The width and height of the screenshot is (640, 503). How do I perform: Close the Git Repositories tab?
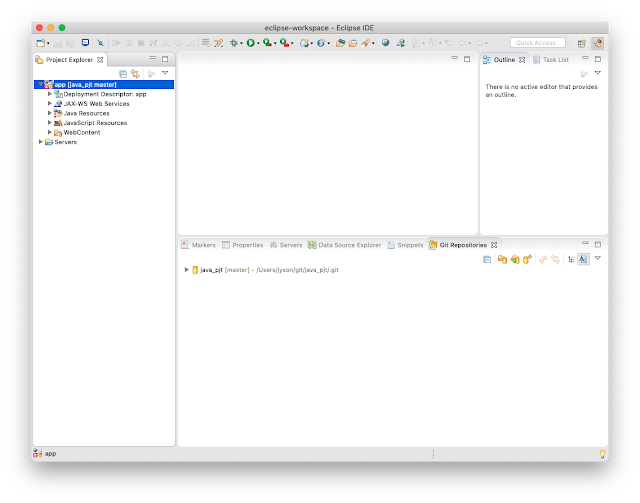pos(494,245)
